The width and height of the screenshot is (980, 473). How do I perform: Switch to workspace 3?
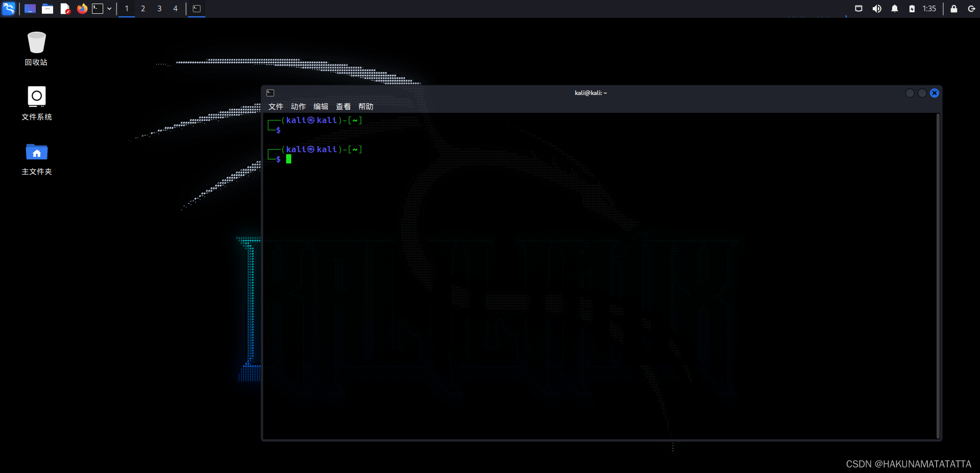[x=159, y=9]
